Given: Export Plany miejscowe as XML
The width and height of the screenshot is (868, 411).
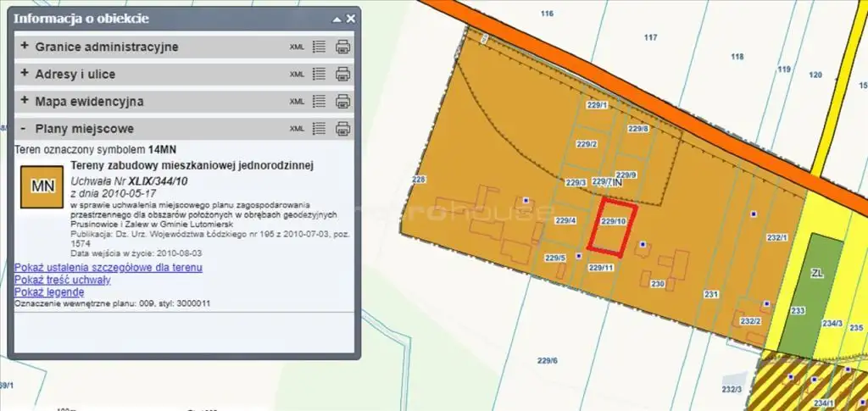Looking at the screenshot, I should point(297,129).
